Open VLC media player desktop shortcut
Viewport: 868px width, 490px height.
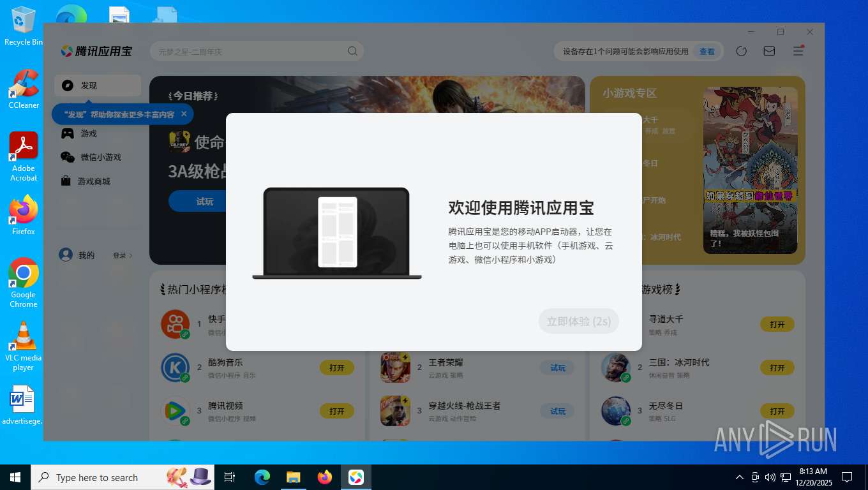coord(24,346)
